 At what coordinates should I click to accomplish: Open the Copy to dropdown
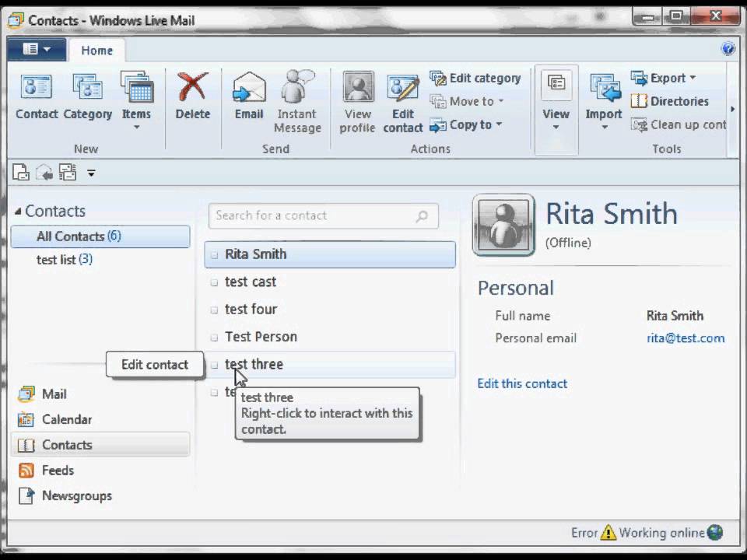point(466,124)
